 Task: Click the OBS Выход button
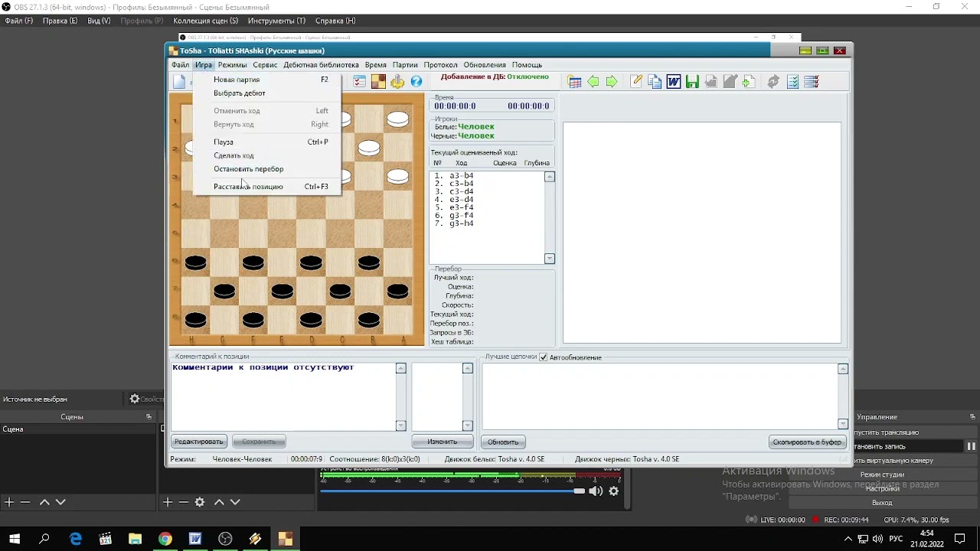coord(882,503)
